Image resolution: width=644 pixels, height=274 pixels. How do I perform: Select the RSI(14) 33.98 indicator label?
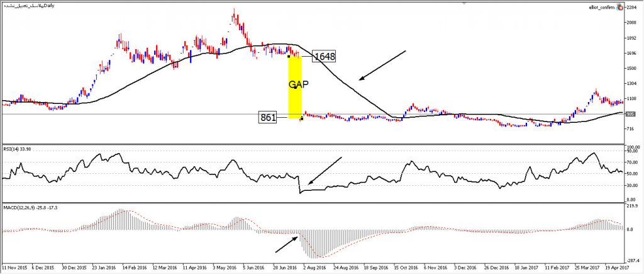click(16, 149)
